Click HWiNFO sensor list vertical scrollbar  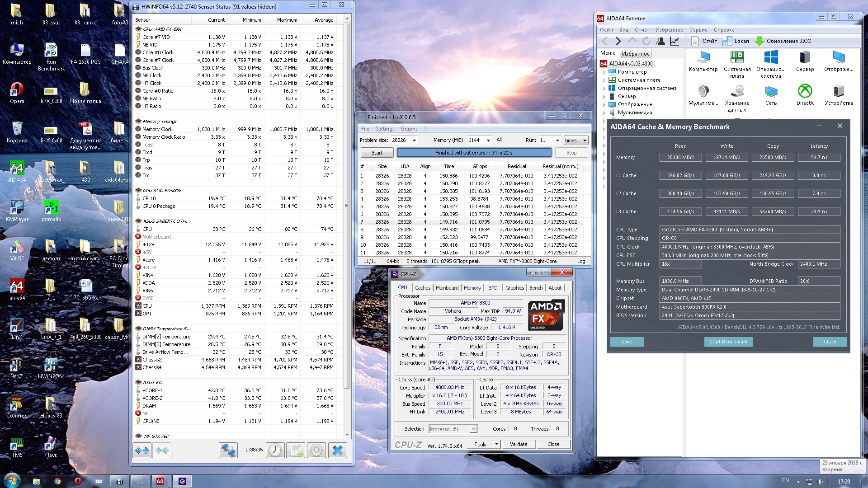[347, 206]
